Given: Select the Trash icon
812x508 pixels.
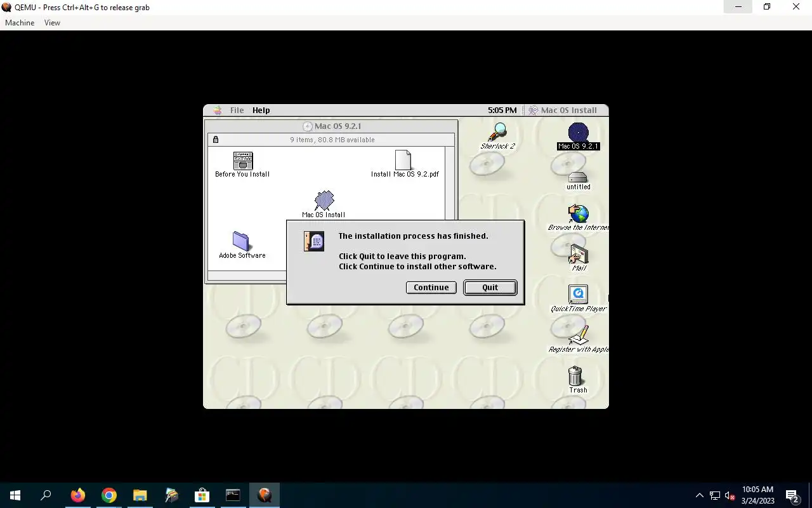Looking at the screenshot, I should [575, 376].
